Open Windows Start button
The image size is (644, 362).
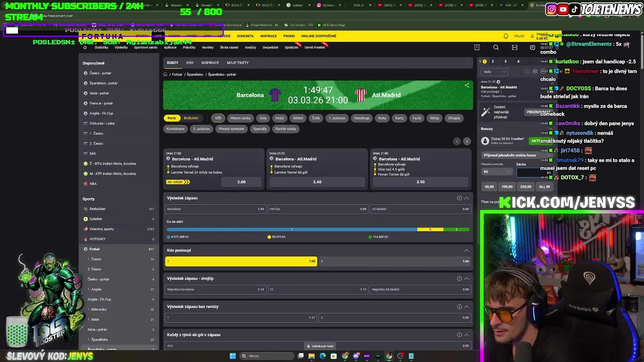(232, 356)
